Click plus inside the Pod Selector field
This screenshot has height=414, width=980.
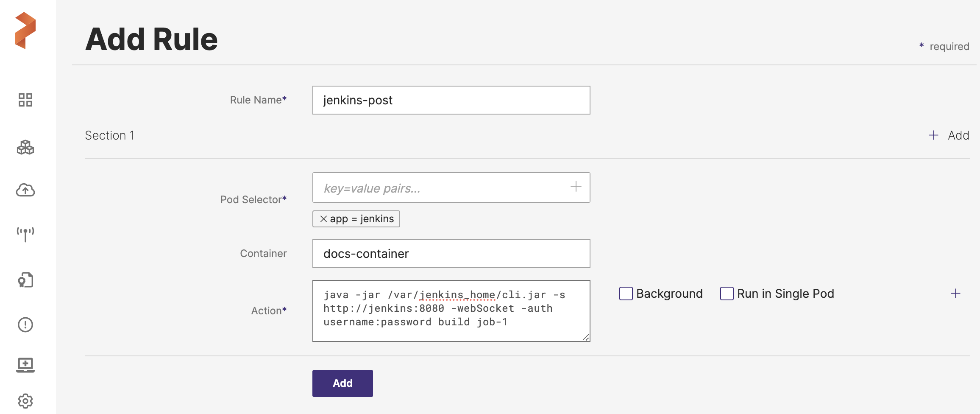point(576,187)
